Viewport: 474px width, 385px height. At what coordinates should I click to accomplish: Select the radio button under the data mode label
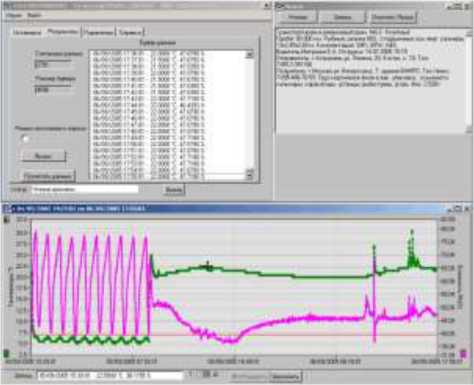click(x=25, y=139)
